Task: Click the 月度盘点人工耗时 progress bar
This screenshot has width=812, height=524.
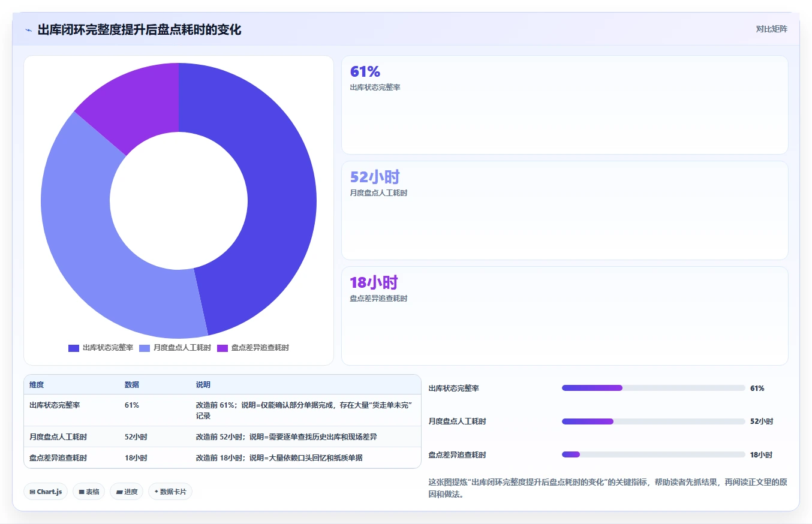Action: pyautogui.click(x=654, y=421)
